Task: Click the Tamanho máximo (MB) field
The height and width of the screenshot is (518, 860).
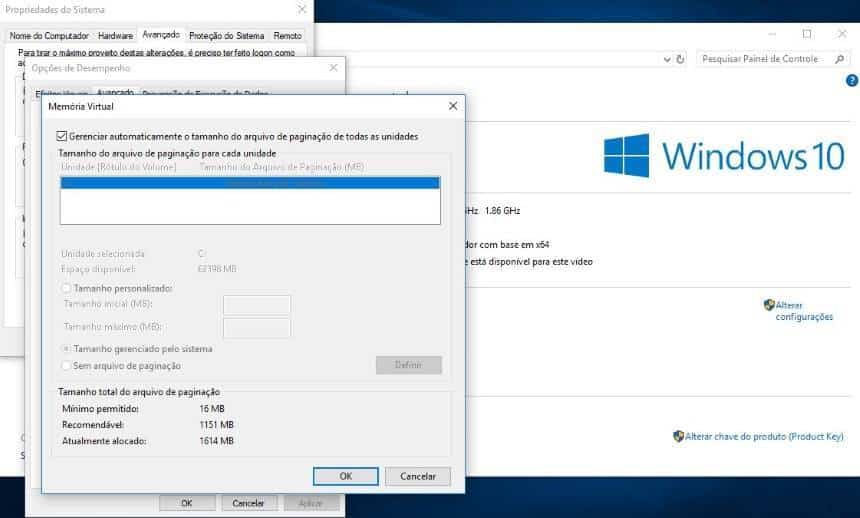Action: [257, 328]
